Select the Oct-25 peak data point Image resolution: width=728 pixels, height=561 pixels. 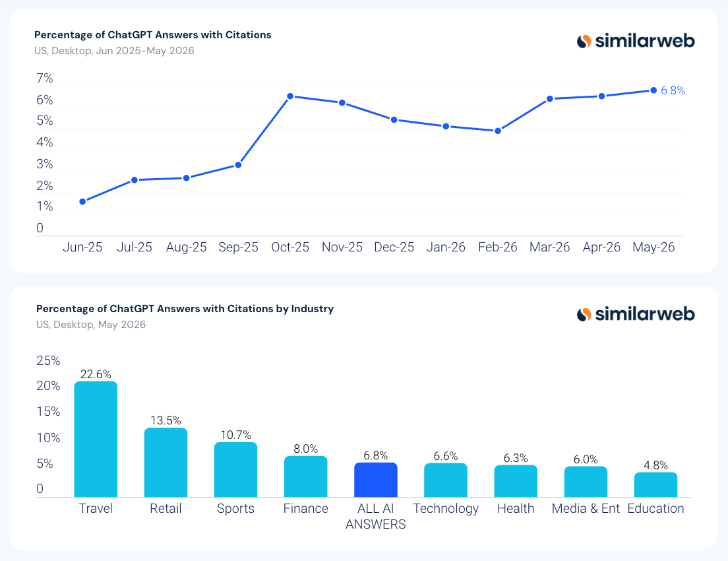pyautogui.click(x=290, y=96)
